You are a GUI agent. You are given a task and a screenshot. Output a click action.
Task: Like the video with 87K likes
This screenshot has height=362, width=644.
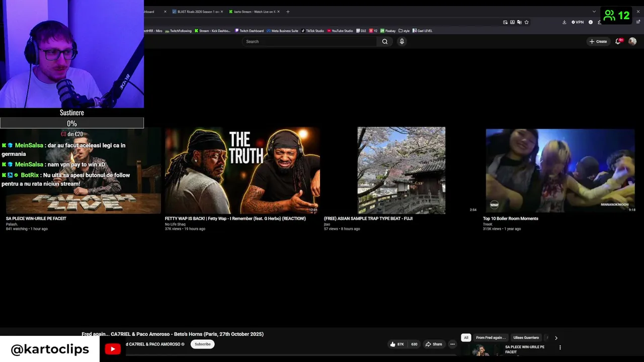[396, 344]
